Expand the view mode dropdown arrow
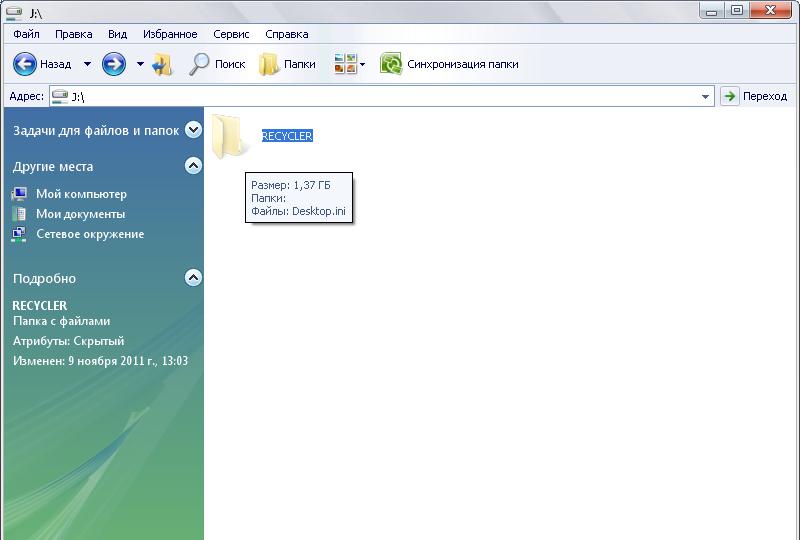 362,65
